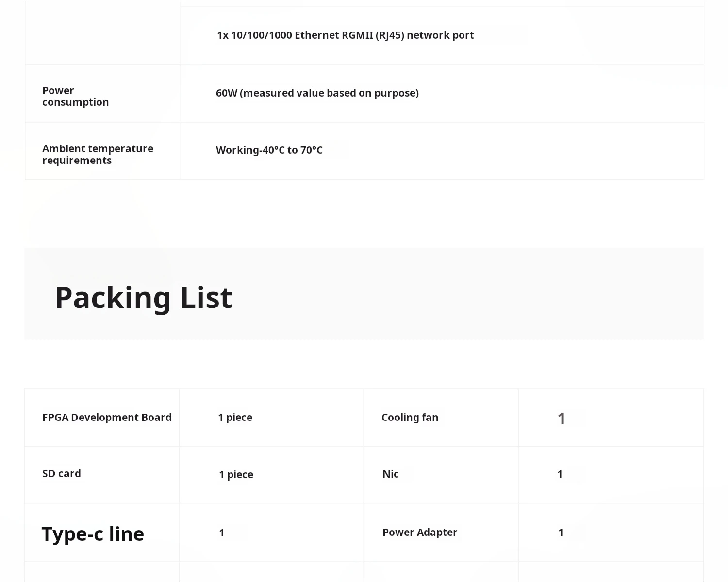
Task: Select the Ambient temperature requirements label
Action: click(98, 154)
